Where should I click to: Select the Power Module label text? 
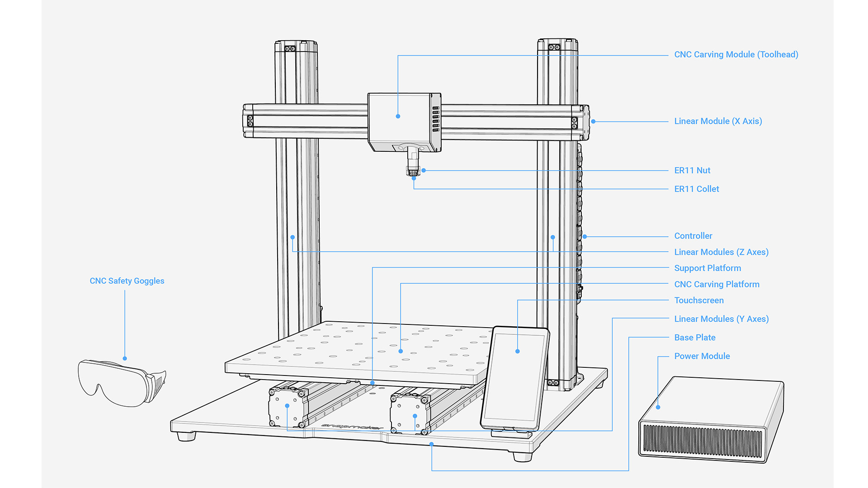[x=702, y=356]
